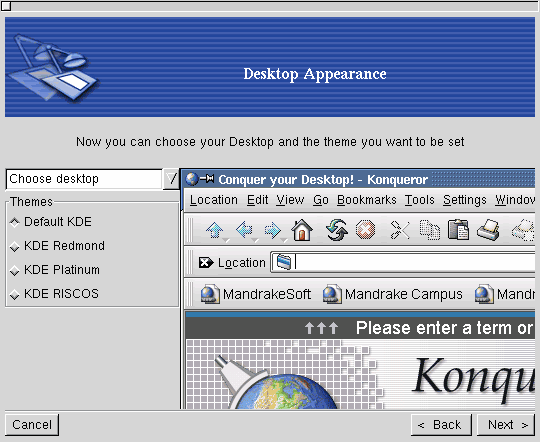Click the Back arrow icon in Konqueror toolbar
540x442 pixels.
pyautogui.click(x=244, y=230)
